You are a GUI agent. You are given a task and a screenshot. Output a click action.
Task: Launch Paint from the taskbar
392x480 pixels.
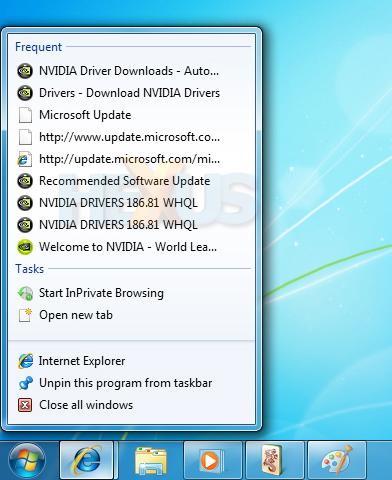[337, 461]
